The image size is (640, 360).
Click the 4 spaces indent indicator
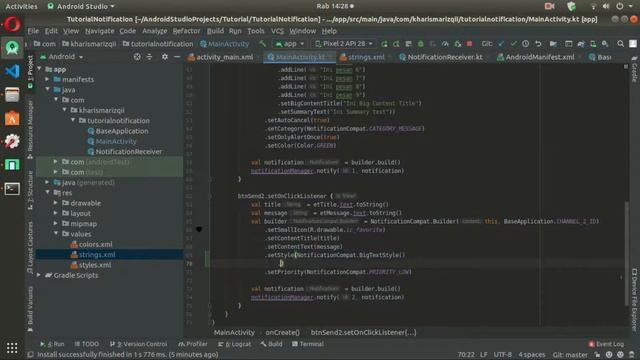(531, 354)
